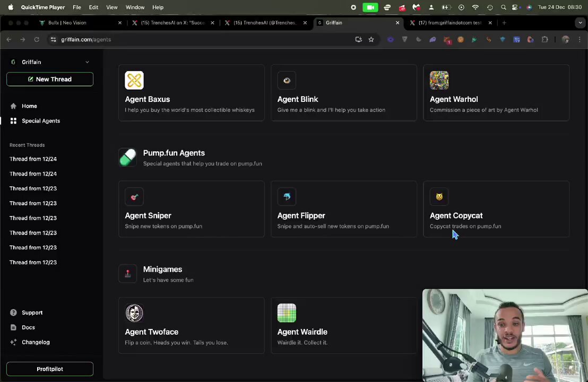Click the Minigames joystick icon

coord(128,274)
